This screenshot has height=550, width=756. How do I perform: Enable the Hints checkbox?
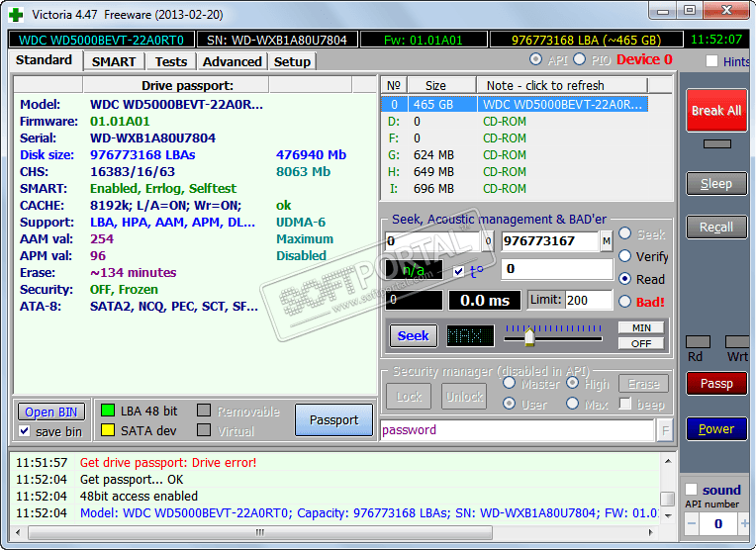click(x=711, y=61)
